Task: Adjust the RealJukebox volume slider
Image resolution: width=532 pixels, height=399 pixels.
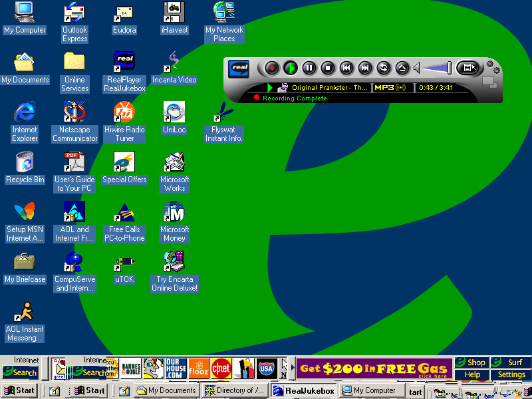Action: (438, 67)
